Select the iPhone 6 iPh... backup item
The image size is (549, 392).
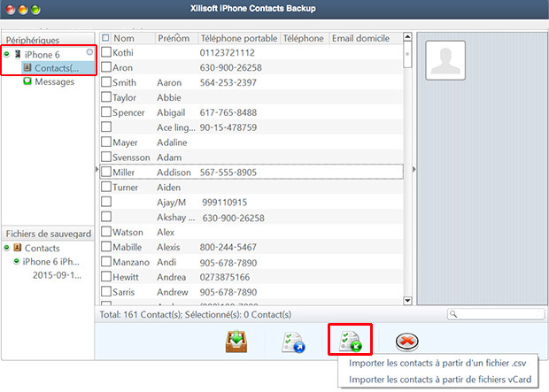51,261
